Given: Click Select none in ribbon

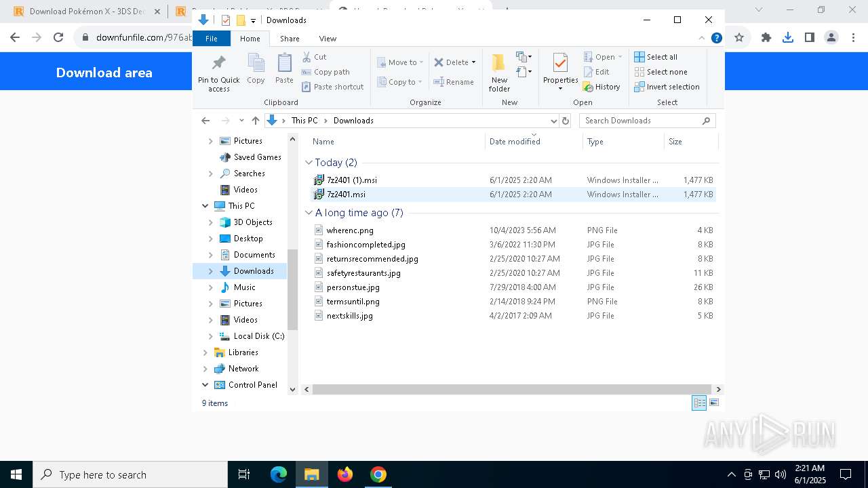Looking at the screenshot, I should point(660,72).
